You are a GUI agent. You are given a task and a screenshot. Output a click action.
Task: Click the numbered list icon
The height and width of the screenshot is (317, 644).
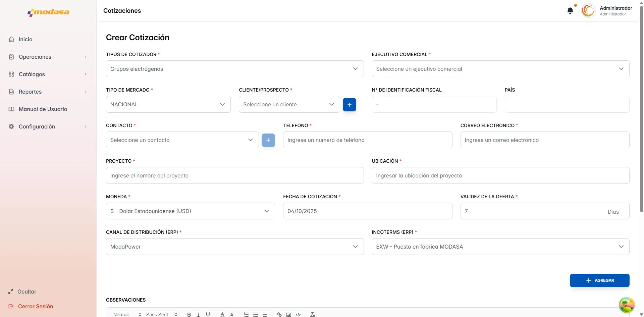(x=246, y=314)
